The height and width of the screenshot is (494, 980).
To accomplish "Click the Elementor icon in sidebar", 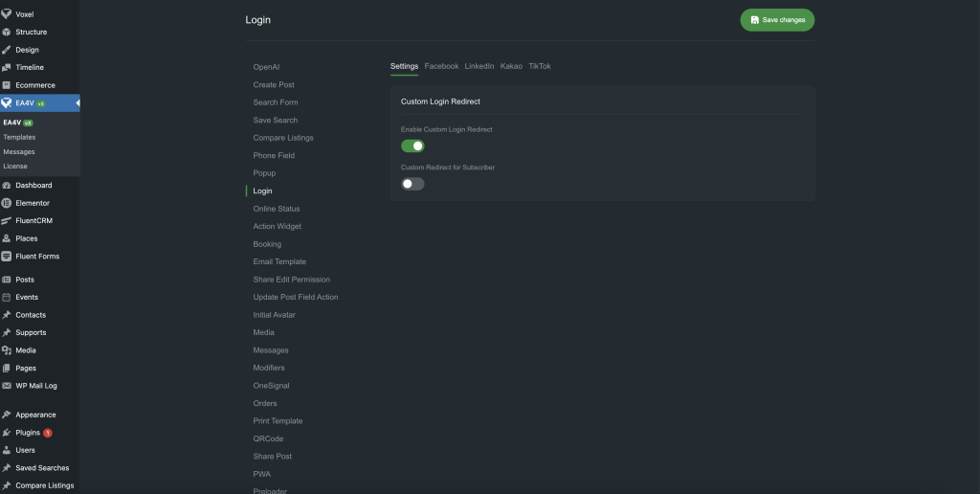I will (7, 203).
